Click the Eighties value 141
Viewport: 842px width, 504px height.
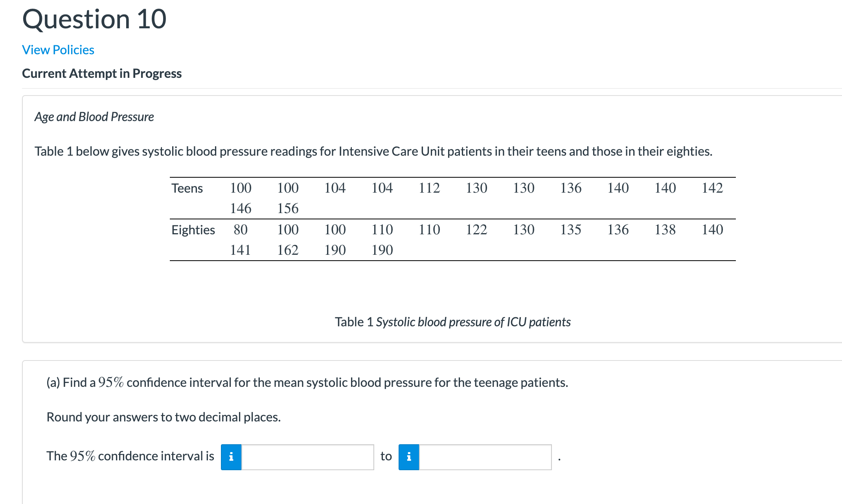pos(241,250)
